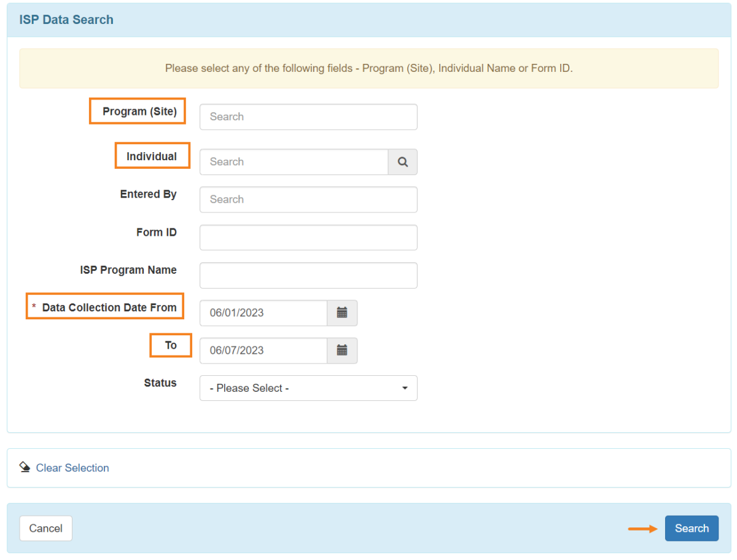This screenshot has height=560, width=737.
Task: Click the Form ID input box
Action: pyautogui.click(x=307, y=237)
